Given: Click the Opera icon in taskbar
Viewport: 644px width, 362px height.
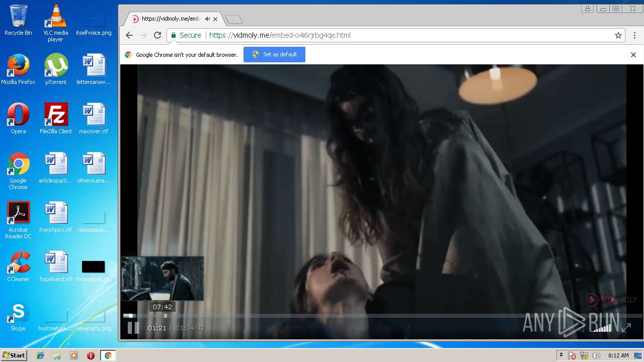Looking at the screenshot, I should point(91,355).
